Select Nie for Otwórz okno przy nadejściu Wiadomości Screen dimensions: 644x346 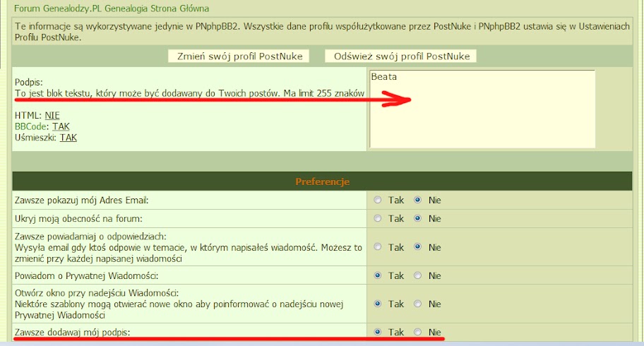(x=418, y=304)
